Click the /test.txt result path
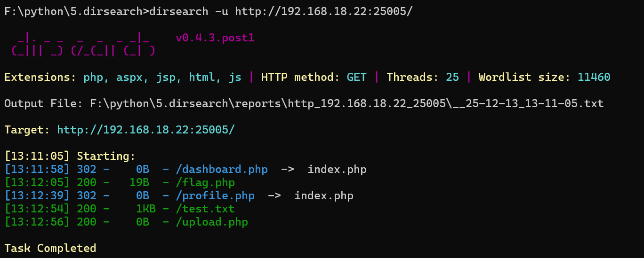 pyautogui.click(x=205, y=209)
